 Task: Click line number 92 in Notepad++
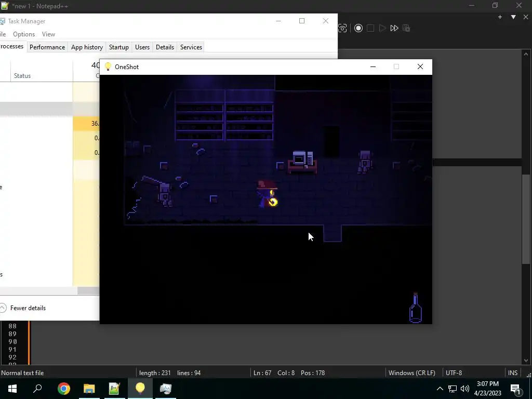coord(12,357)
